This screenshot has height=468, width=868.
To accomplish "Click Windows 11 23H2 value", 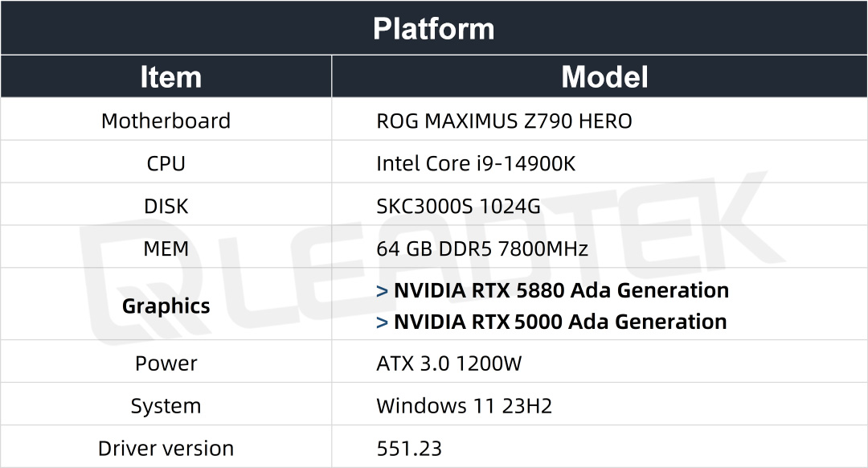I will coord(465,406).
